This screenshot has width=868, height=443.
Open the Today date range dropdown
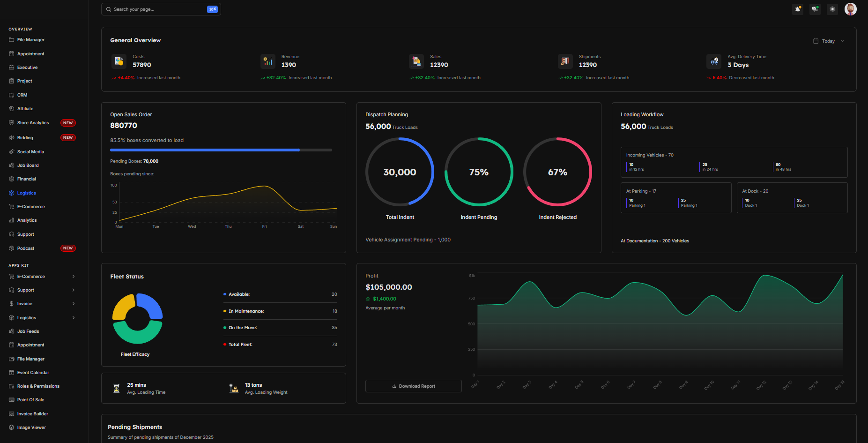point(828,41)
